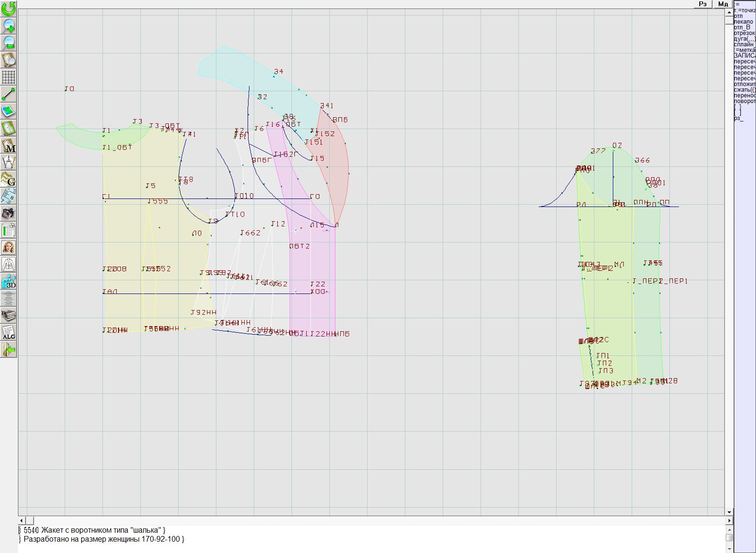Click the jacket description text line
The height and width of the screenshot is (553, 756).
[x=94, y=530]
